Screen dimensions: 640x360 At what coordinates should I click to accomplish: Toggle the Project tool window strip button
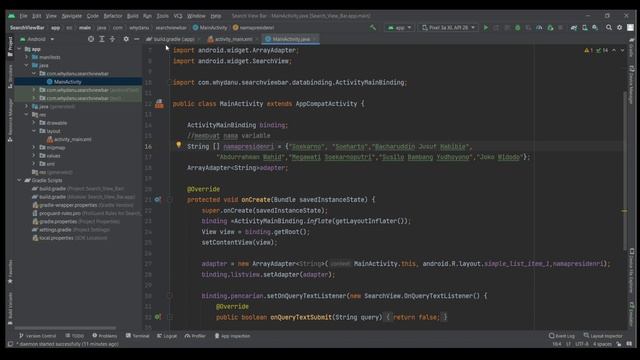pyautogui.click(x=10, y=46)
